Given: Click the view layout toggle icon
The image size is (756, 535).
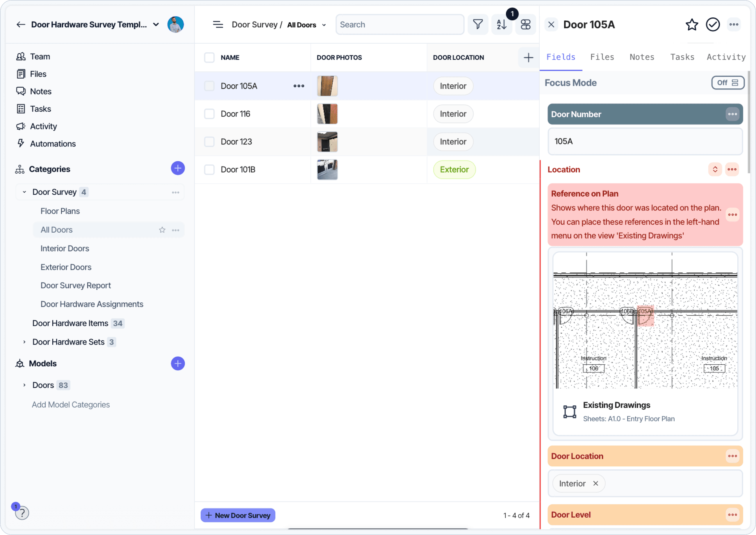Looking at the screenshot, I should click(525, 24).
